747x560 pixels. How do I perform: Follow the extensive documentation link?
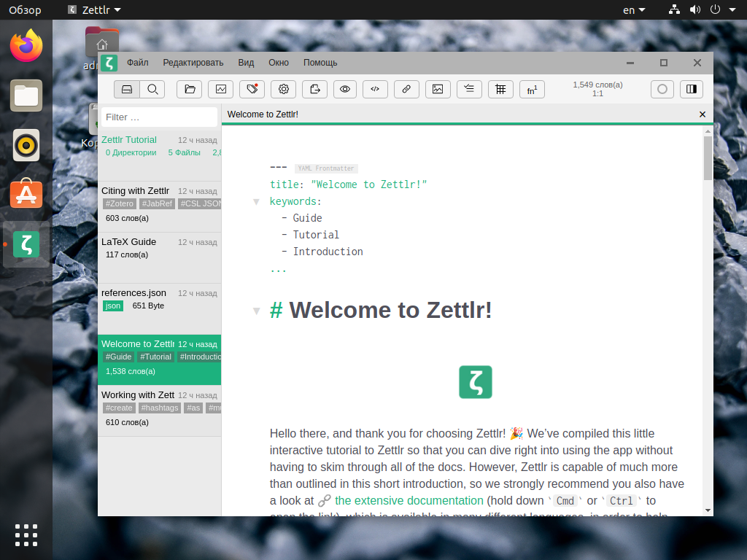pos(409,500)
